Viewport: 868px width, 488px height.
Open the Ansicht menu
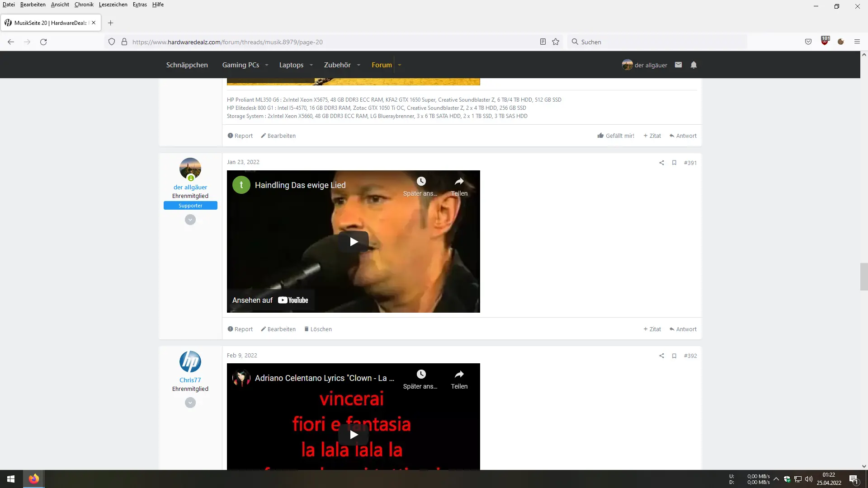click(x=60, y=5)
